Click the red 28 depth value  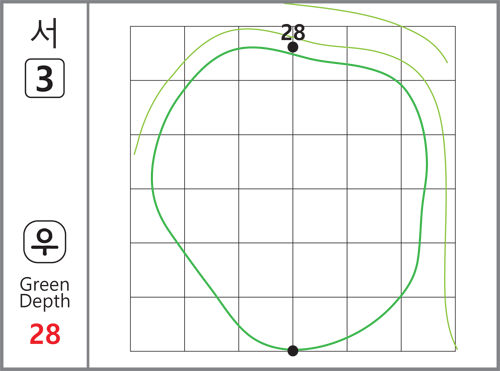(x=45, y=334)
